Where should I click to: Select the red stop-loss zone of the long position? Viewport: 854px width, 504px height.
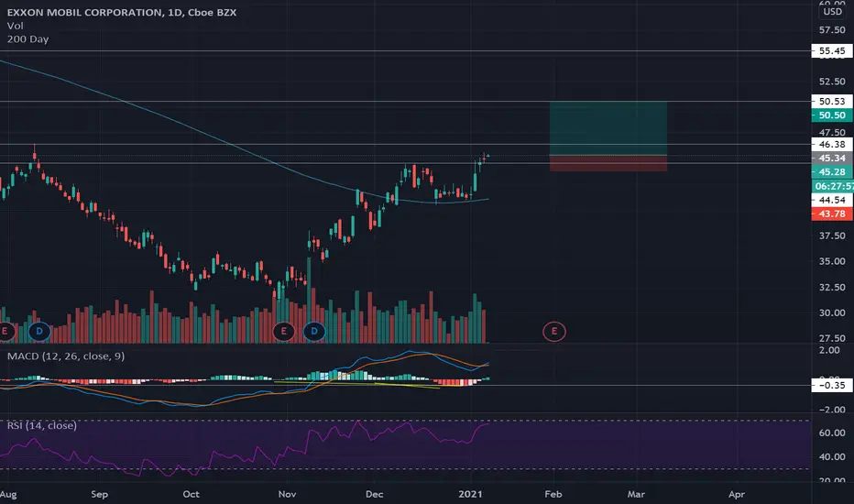[608, 163]
